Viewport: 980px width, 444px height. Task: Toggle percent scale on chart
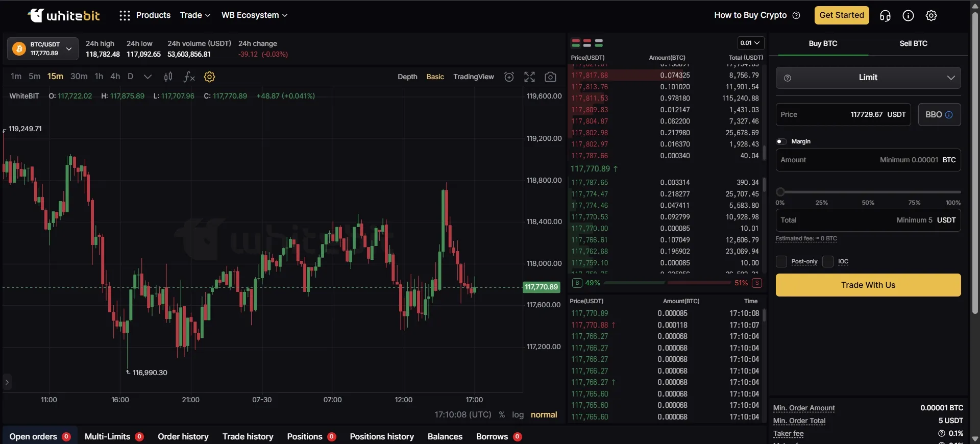coord(502,414)
